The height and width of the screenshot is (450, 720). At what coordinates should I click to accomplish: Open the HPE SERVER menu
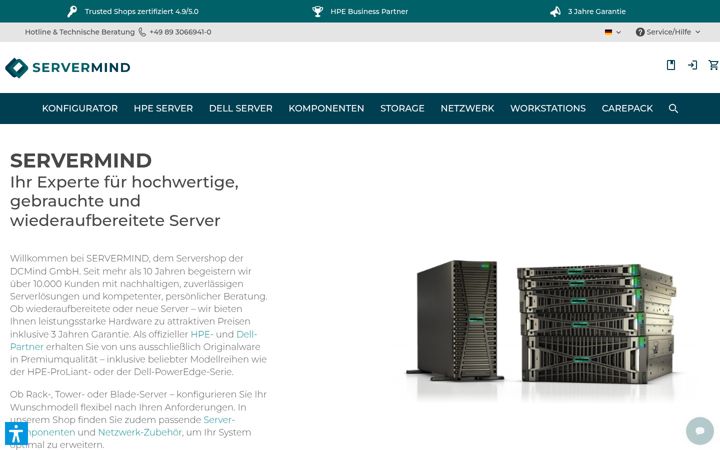(163, 108)
